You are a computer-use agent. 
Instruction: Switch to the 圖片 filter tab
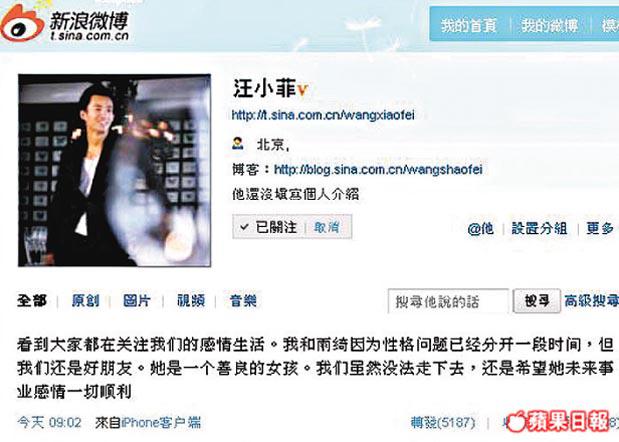[x=137, y=301]
